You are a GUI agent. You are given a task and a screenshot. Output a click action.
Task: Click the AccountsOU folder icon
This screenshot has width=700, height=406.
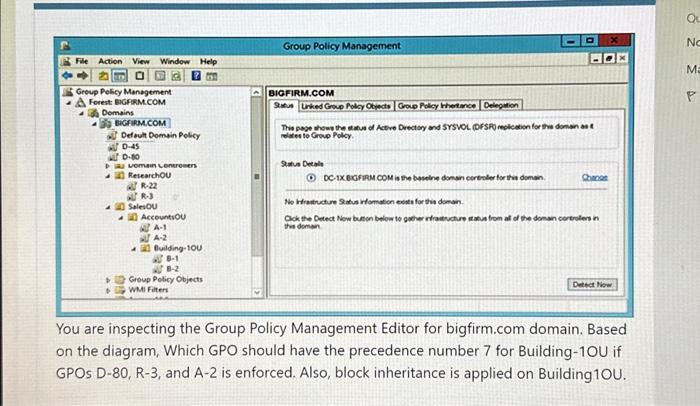[133, 217]
